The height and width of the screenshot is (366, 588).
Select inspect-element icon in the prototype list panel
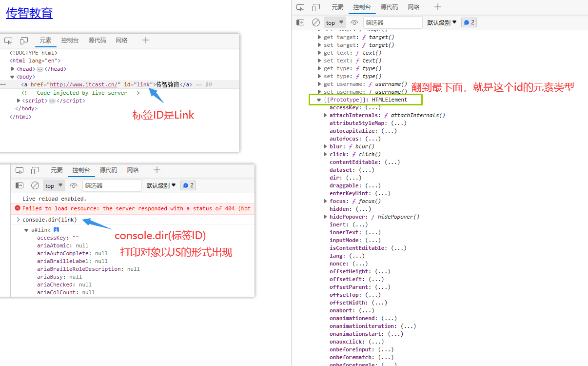pyautogui.click(x=300, y=7)
